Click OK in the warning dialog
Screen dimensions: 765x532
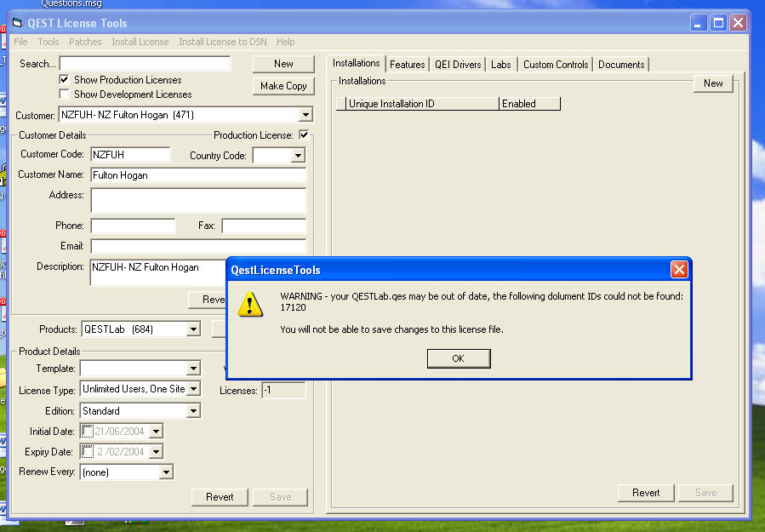tap(458, 358)
